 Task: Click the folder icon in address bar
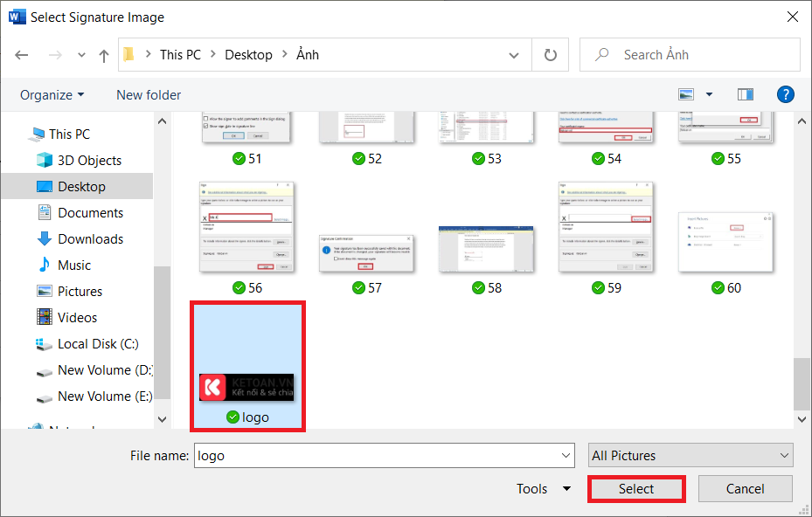point(128,54)
